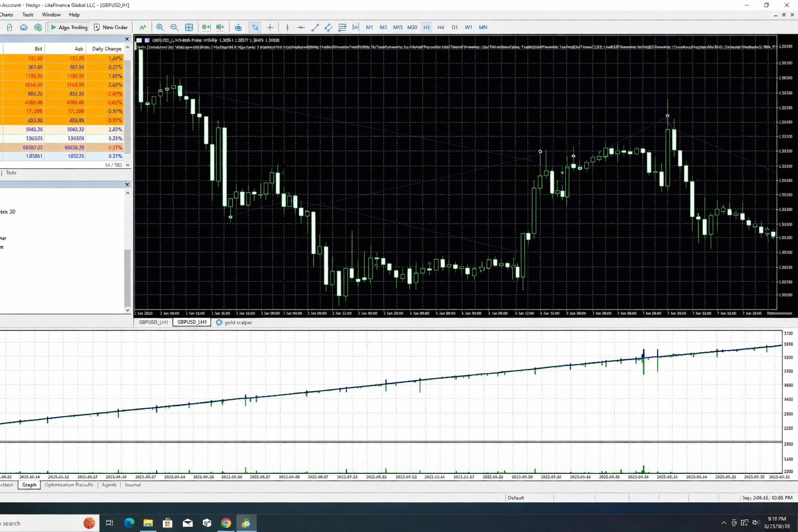
Task: Open the New Order dialog
Action: click(x=111, y=27)
